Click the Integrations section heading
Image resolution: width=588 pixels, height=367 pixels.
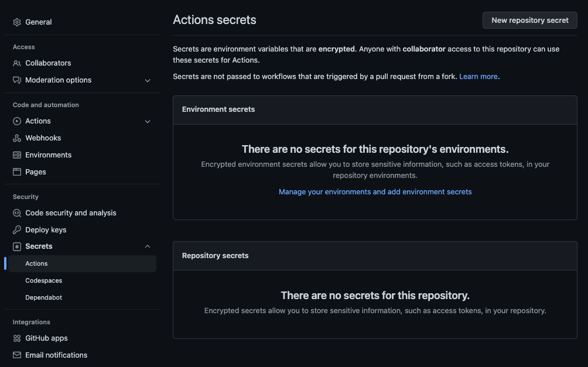[x=32, y=322]
